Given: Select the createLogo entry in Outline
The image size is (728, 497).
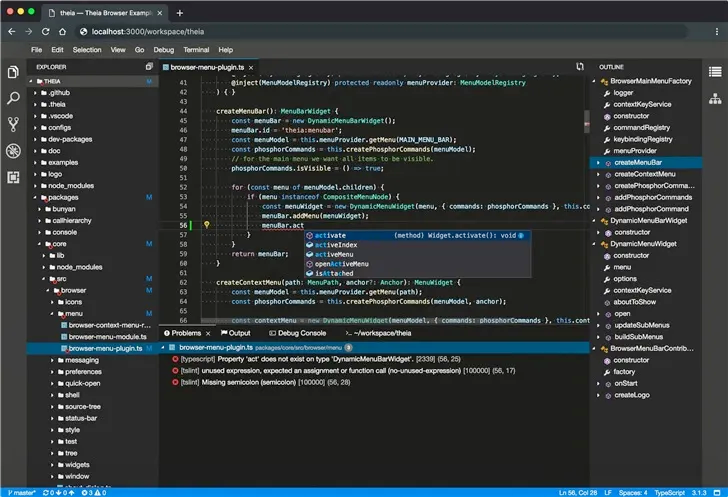Looking at the screenshot, I should (632, 395).
